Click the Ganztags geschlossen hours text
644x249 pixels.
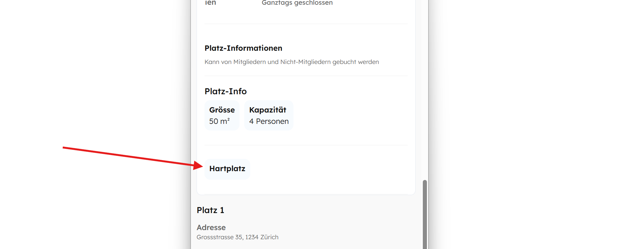pyautogui.click(x=297, y=3)
